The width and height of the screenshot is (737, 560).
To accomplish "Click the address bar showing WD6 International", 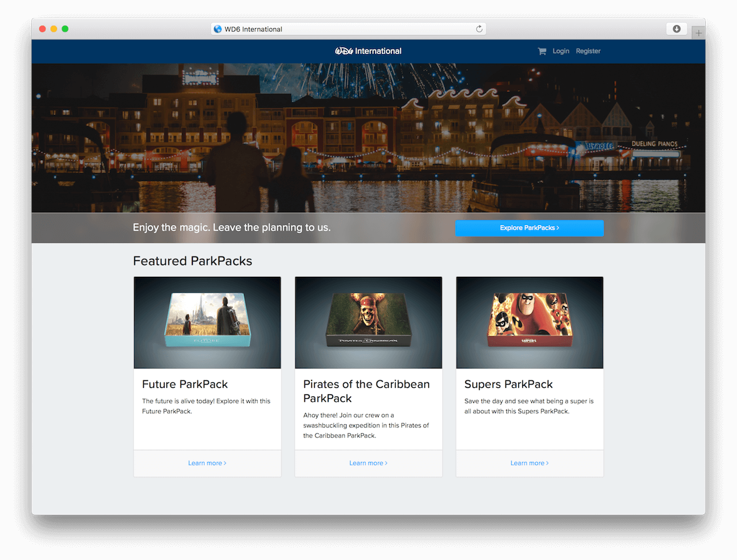I will coord(348,29).
